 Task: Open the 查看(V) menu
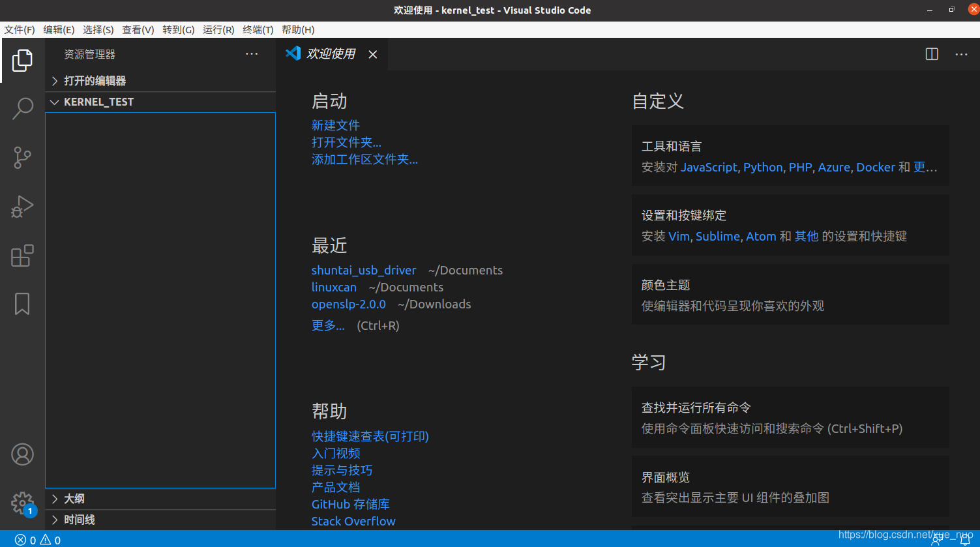click(138, 30)
